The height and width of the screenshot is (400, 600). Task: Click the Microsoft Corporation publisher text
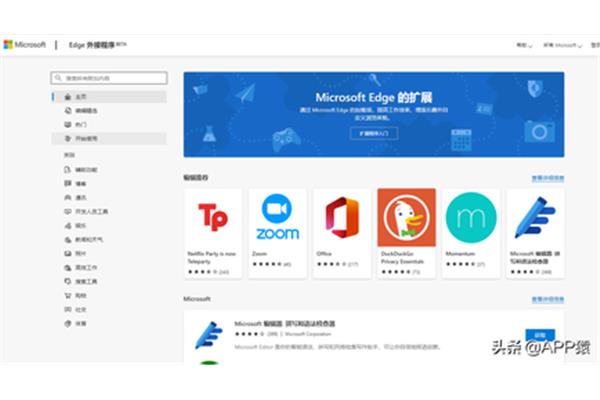(x=308, y=334)
